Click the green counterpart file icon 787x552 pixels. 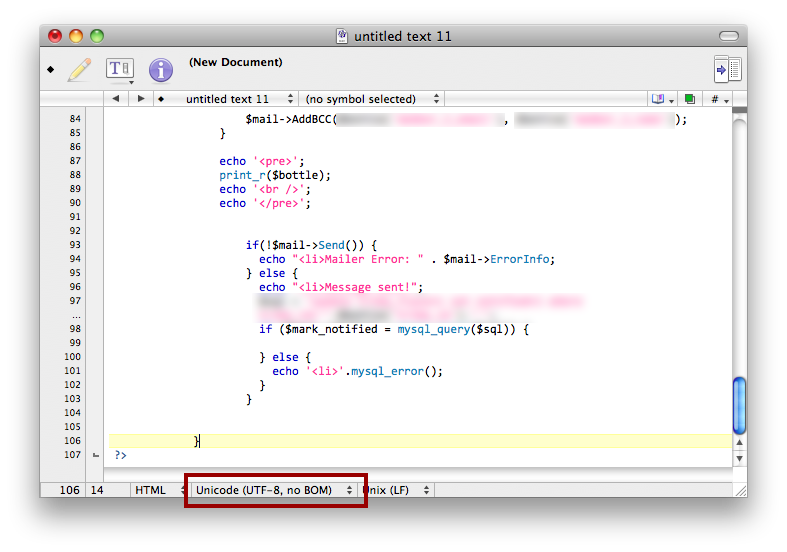click(x=690, y=99)
